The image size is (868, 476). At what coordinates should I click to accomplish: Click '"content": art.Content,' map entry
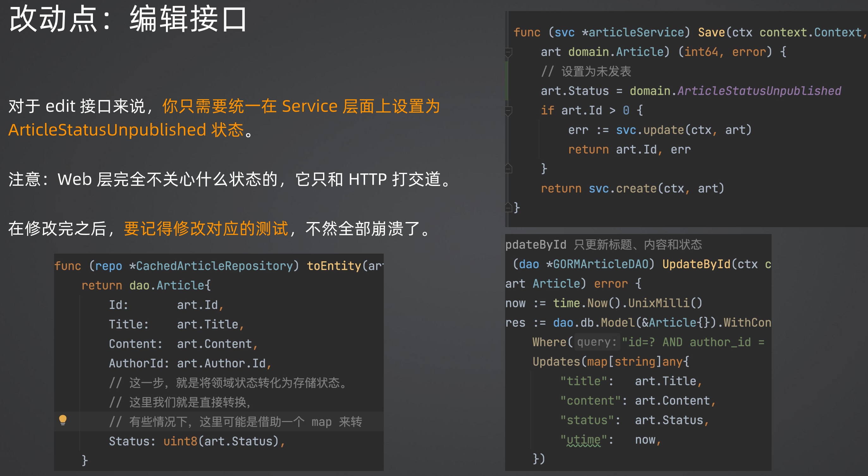coord(638,401)
